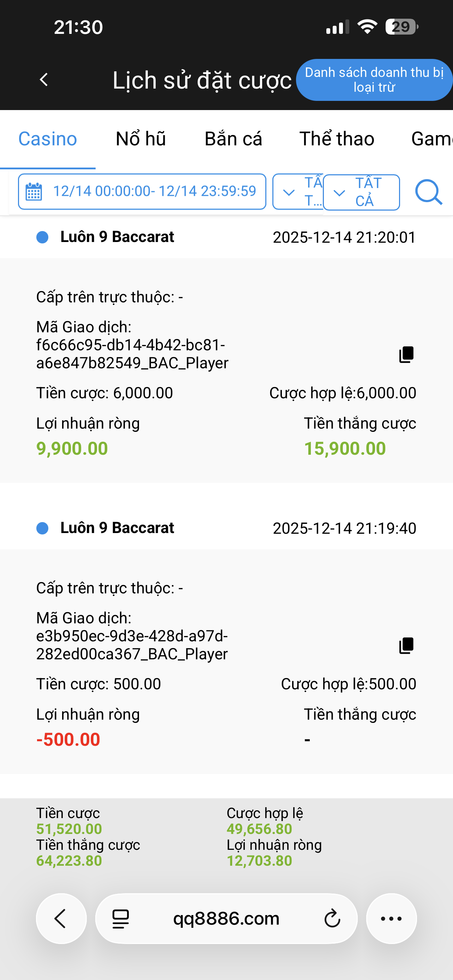The image size is (453, 980).
Task: Copy transaction ID ending in a6e847b82549_BAC_Player
Action: (406, 355)
